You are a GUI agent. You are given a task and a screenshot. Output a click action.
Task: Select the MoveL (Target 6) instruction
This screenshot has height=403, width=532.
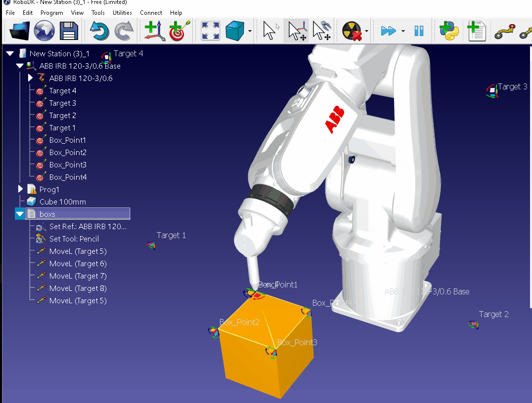pos(78,263)
